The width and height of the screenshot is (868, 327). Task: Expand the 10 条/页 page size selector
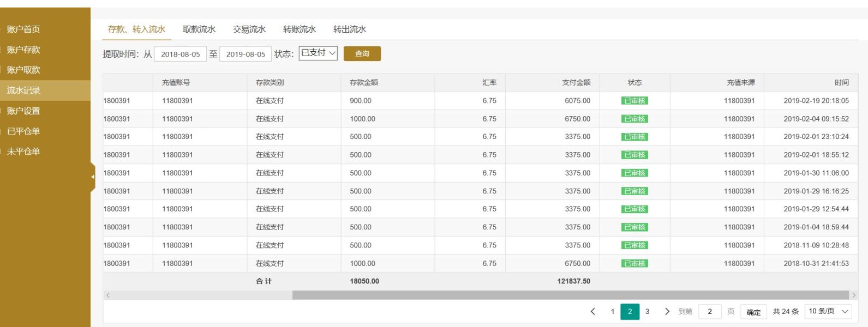click(x=828, y=312)
